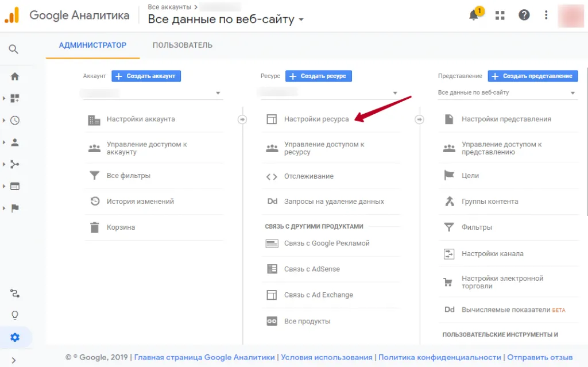Open the Главная страница Google Аналитики footer link
The width and height of the screenshot is (588, 367).
[204, 357]
